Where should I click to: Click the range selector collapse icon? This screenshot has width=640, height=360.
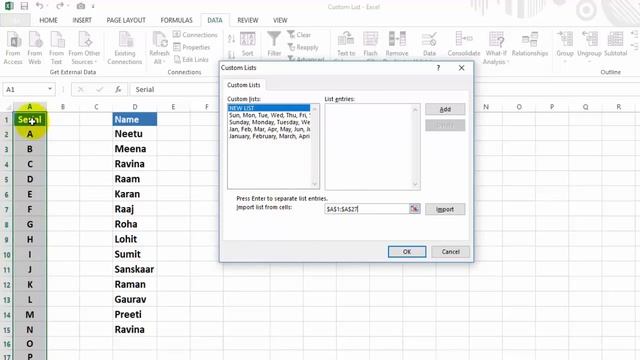pos(414,209)
